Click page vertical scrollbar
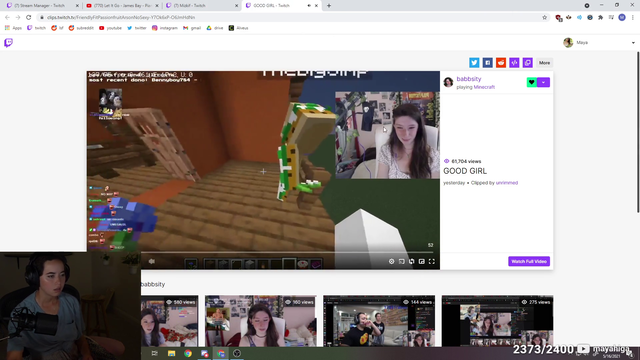The height and width of the screenshot is (360, 640). tap(638, 131)
